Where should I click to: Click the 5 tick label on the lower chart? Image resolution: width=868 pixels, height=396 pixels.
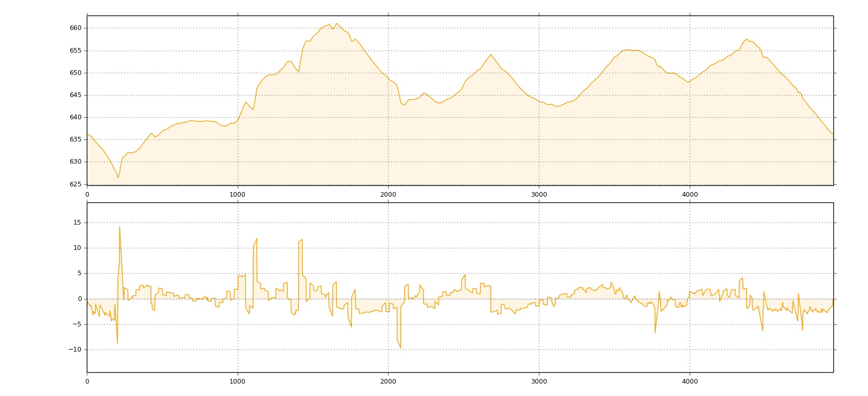80,273
